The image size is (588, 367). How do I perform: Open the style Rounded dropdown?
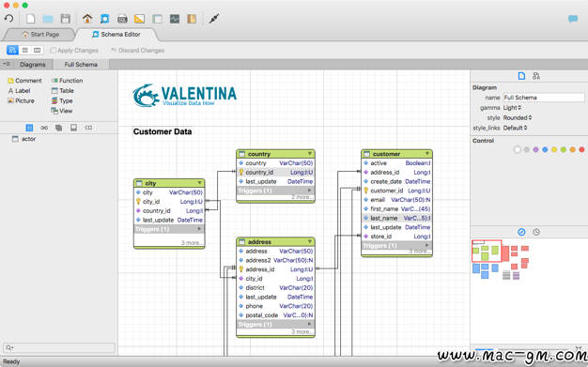(518, 117)
